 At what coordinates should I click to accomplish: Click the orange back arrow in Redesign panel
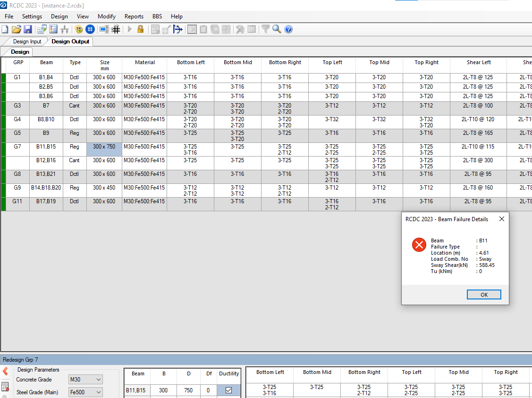pos(5,371)
